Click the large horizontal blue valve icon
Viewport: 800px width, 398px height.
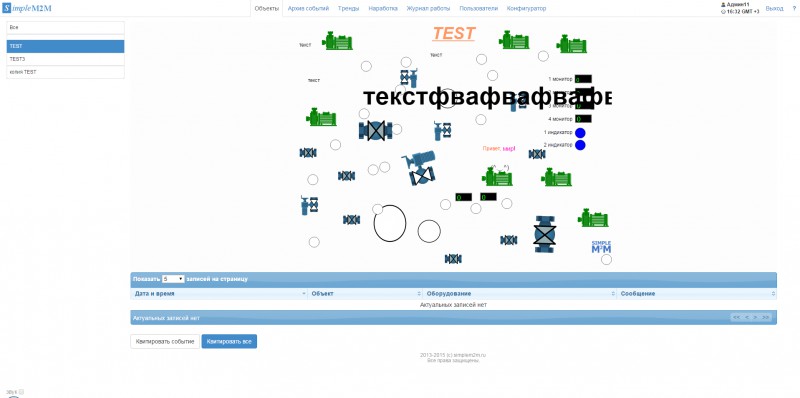pyautogui.click(x=376, y=131)
